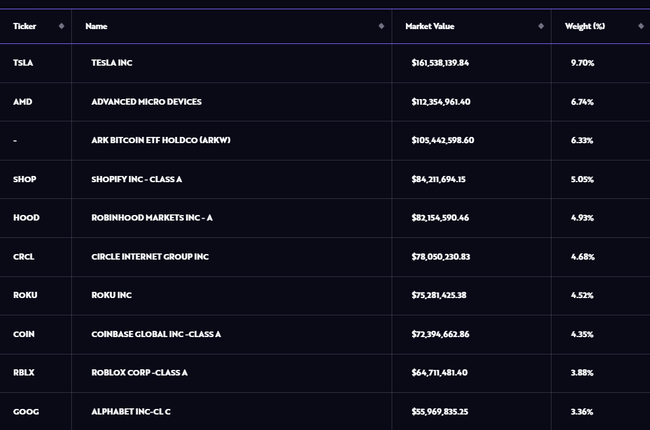Click Tesla's market value $161,538,139.84

coord(454,63)
